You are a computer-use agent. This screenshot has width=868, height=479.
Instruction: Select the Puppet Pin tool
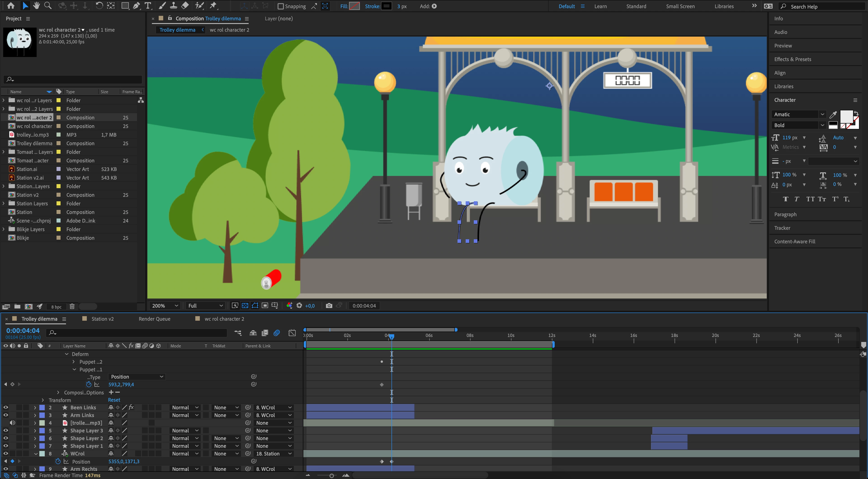click(213, 6)
